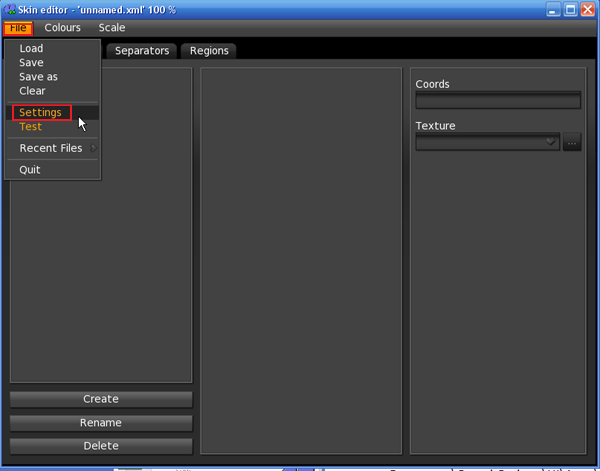This screenshot has width=600, height=471.
Task: Close the Skin editor window
Action: [x=587, y=10]
